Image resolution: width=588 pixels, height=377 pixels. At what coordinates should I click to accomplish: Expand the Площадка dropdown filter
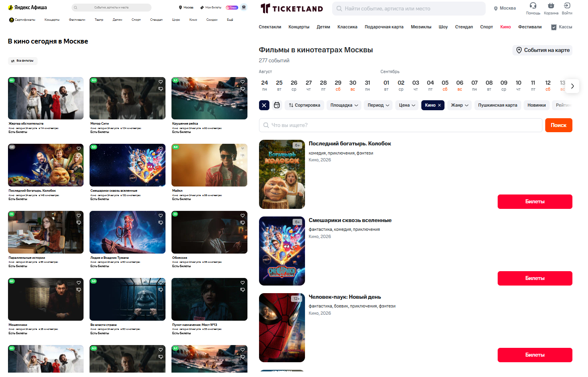[x=344, y=105]
